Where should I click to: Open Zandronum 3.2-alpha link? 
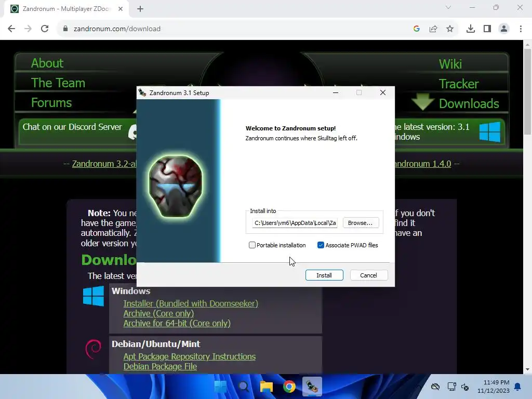coord(104,164)
